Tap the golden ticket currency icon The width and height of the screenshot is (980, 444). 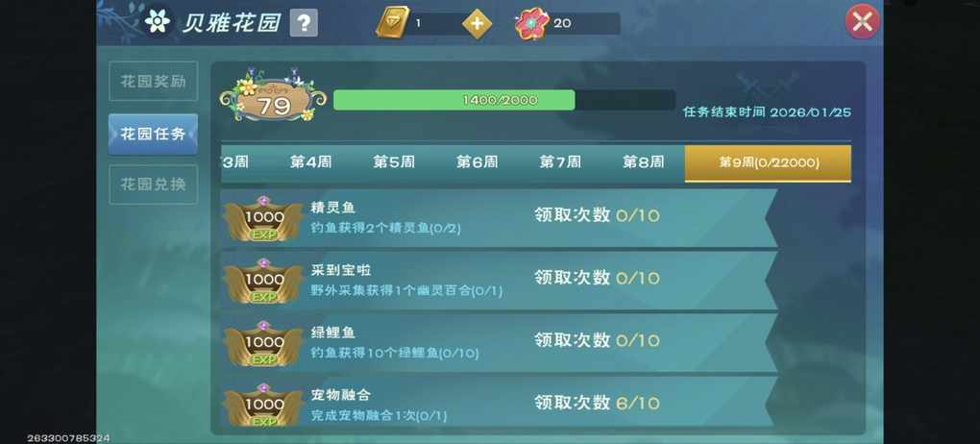[393, 22]
